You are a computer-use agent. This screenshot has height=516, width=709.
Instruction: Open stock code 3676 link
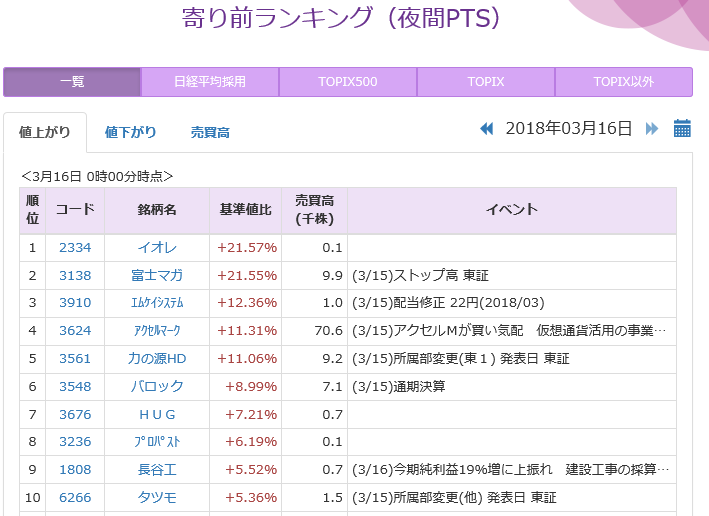(75, 415)
